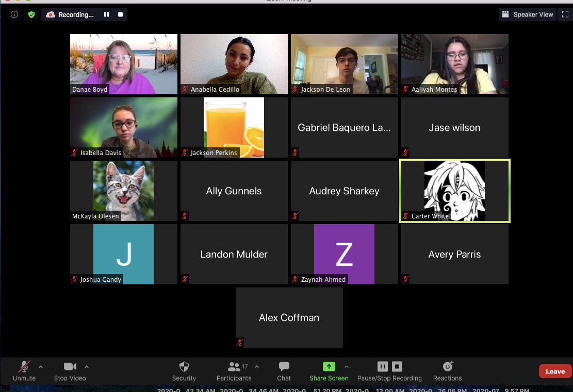Select Landon Mulder tile

pos(234,254)
